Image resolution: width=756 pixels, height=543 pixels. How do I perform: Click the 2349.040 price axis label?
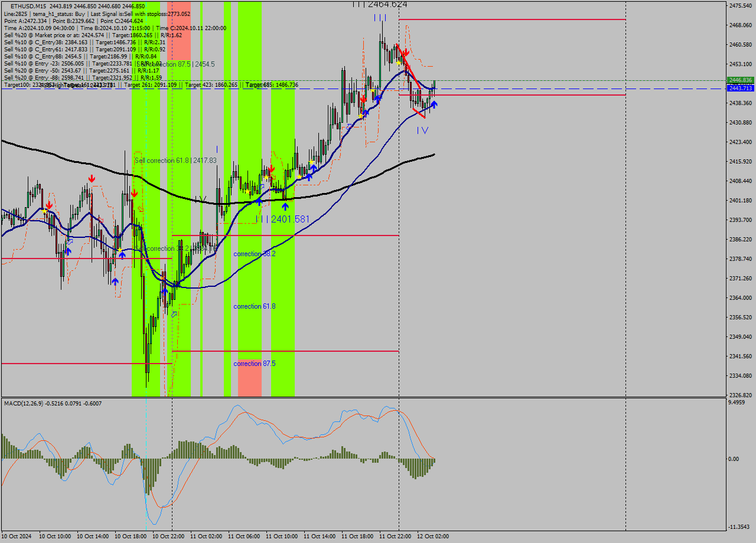point(741,336)
